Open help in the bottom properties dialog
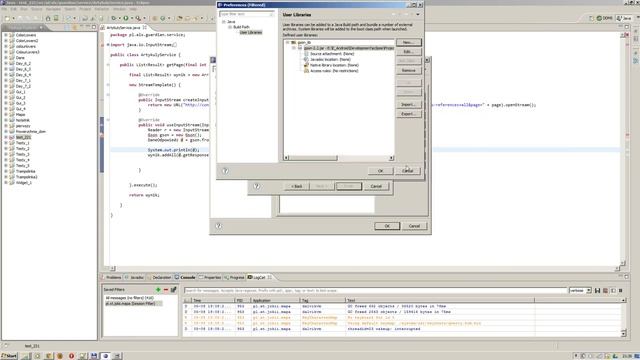Viewport: 640px width, 360px height. tap(218, 226)
